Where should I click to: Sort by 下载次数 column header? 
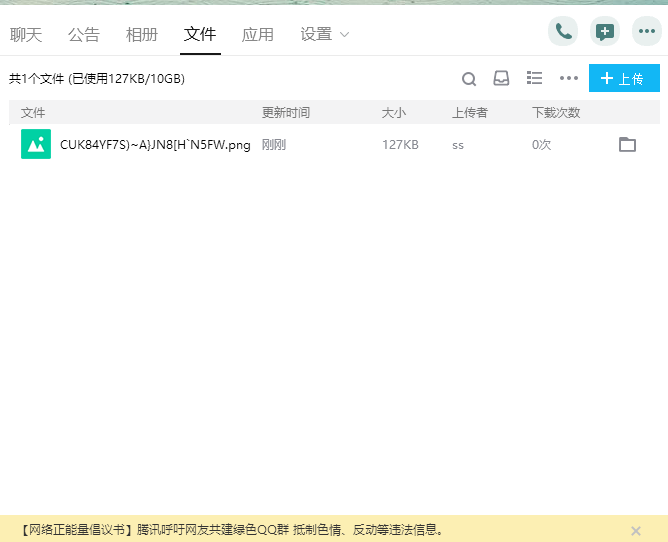(556, 112)
